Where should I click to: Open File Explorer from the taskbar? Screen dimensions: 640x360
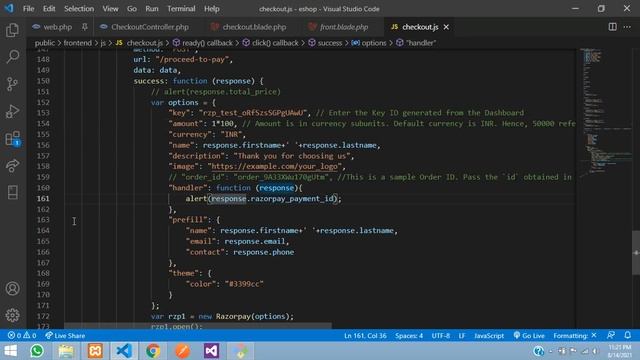click(x=66, y=351)
